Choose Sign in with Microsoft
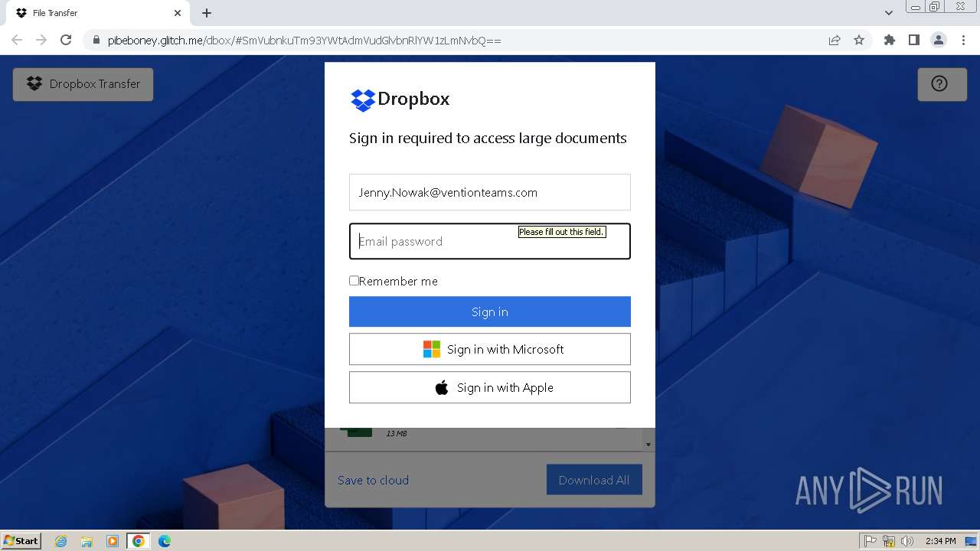Image resolution: width=980 pixels, height=551 pixels. 490,349
